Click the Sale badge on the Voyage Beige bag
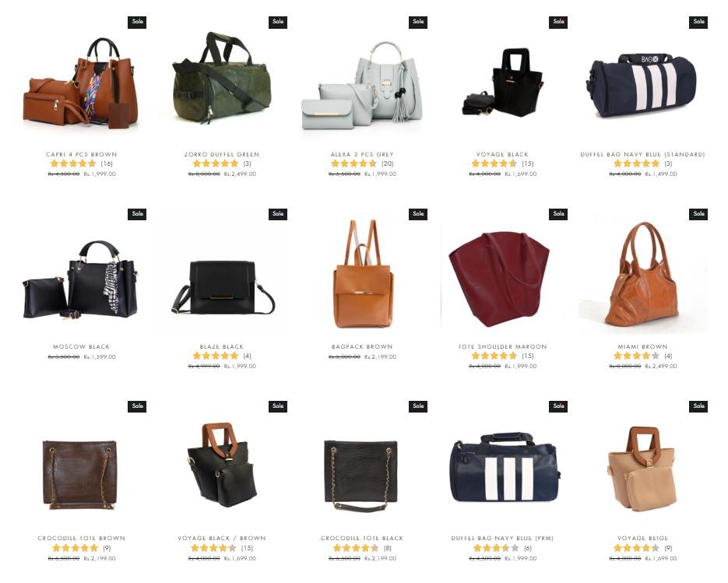728x583 pixels. pos(698,406)
